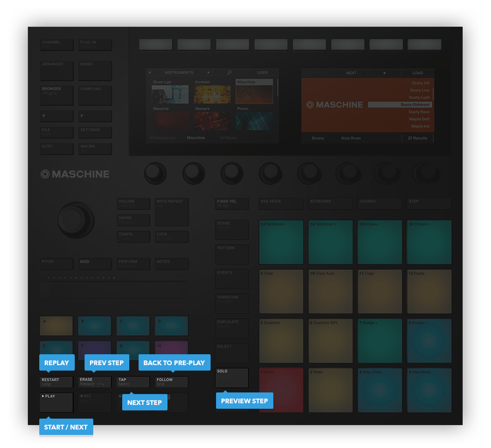The image size is (491, 448).
Task: Select the Monark instrument thumbnail
Action: (x=212, y=121)
